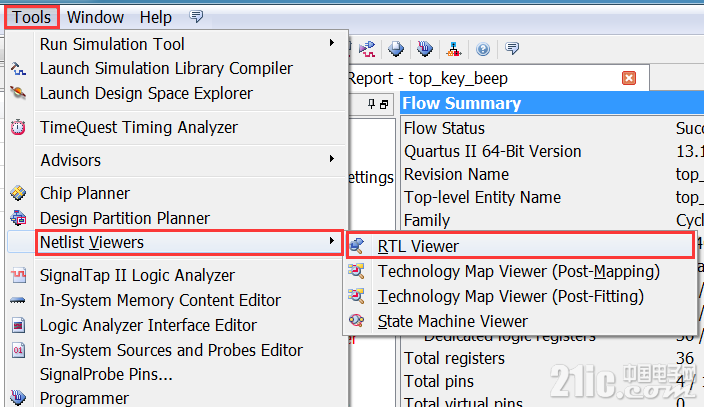The image size is (704, 407).
Task: Click the Programmer icon in Tools menu
Action: pyautogui.click(x=18, y=398)
